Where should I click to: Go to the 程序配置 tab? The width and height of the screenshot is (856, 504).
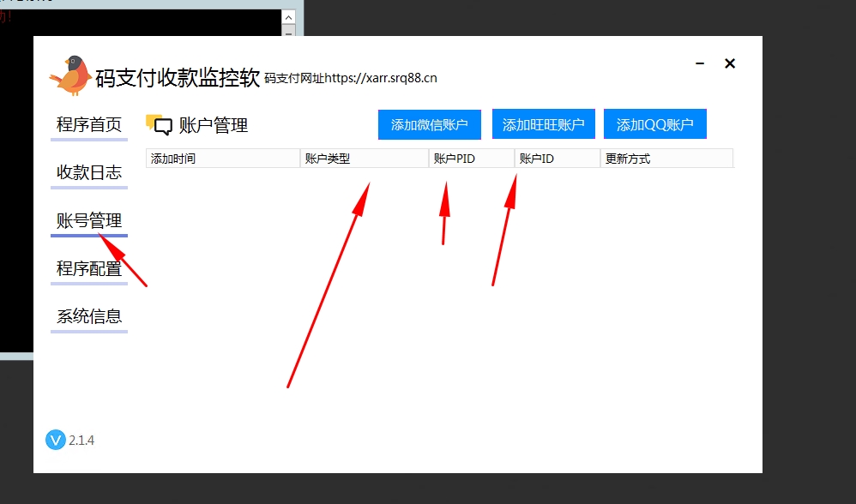(89, 268)
